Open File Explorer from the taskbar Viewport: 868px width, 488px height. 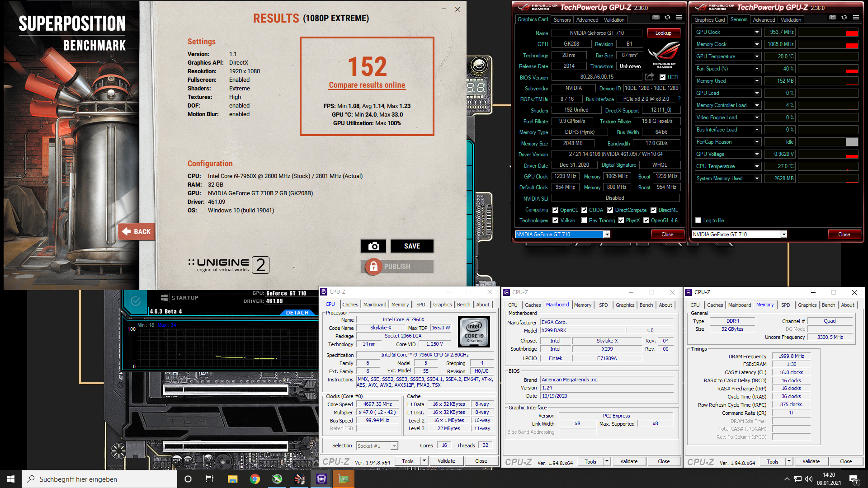point(232,479)
